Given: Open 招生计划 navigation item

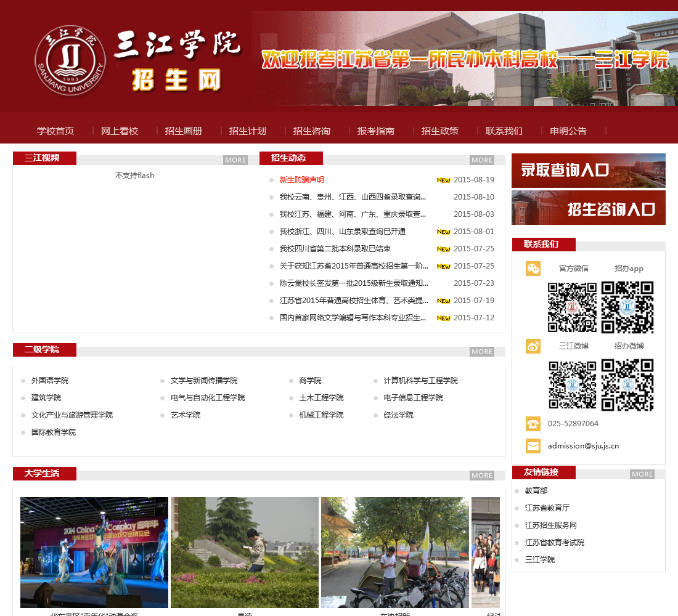Looking at the screenshot, I should [x=247, y=131].
